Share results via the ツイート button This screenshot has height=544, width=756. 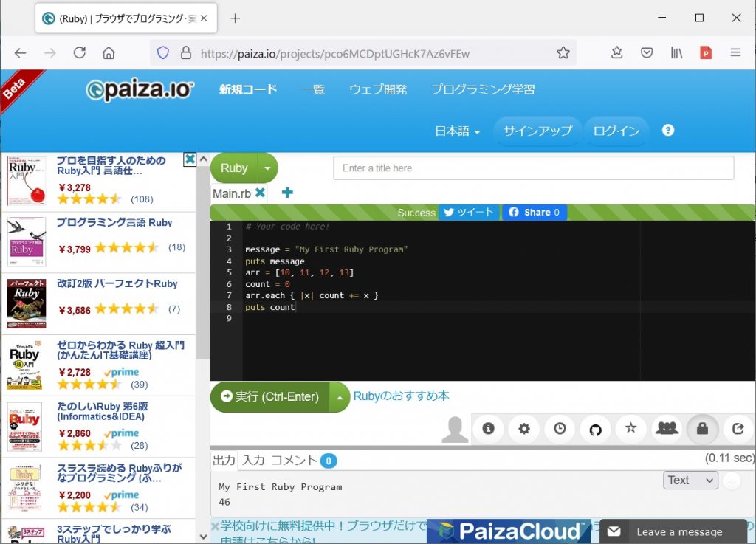tap(471, 212)
